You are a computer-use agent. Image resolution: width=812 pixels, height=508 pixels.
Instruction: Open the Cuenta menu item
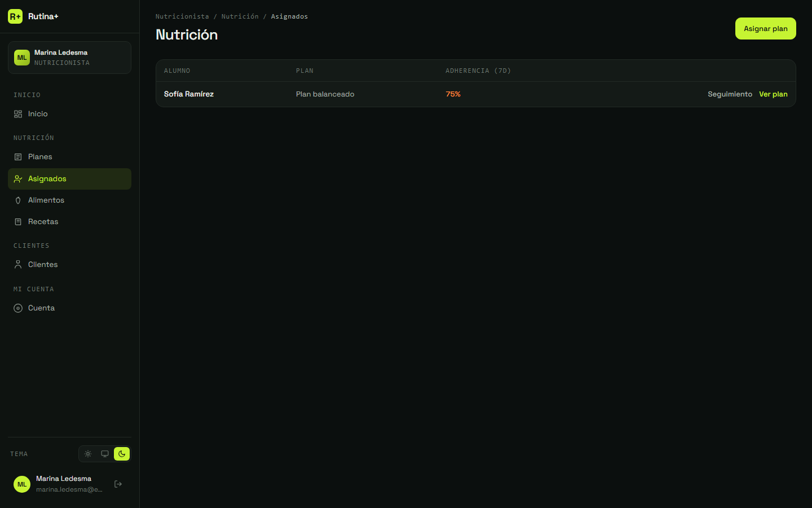click(69, 308)
